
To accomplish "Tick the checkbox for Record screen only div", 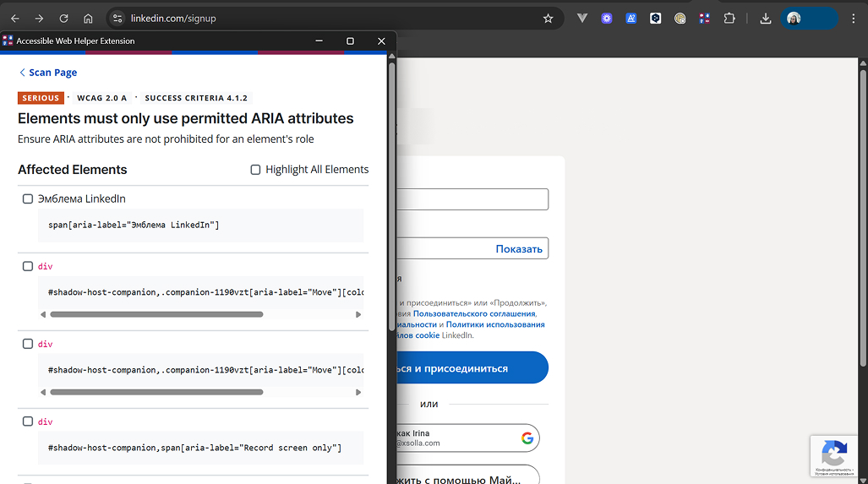I will click(x=28, y=421).
